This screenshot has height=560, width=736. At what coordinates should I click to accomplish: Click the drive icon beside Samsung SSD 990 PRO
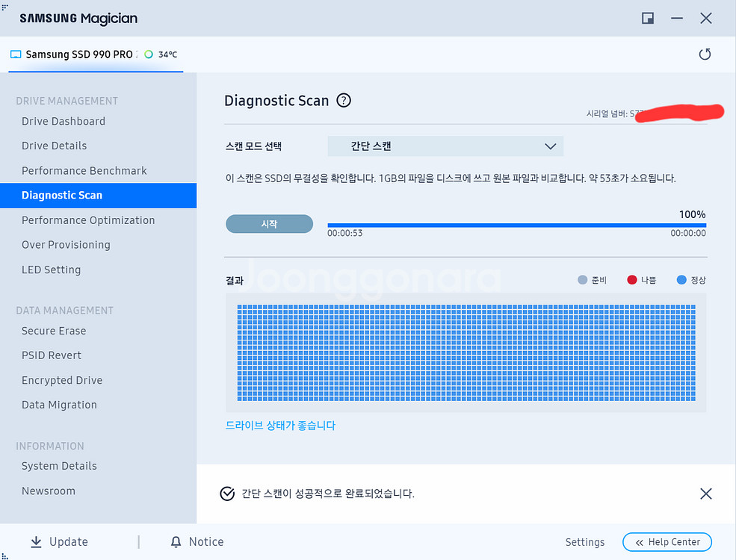point(16,55)
